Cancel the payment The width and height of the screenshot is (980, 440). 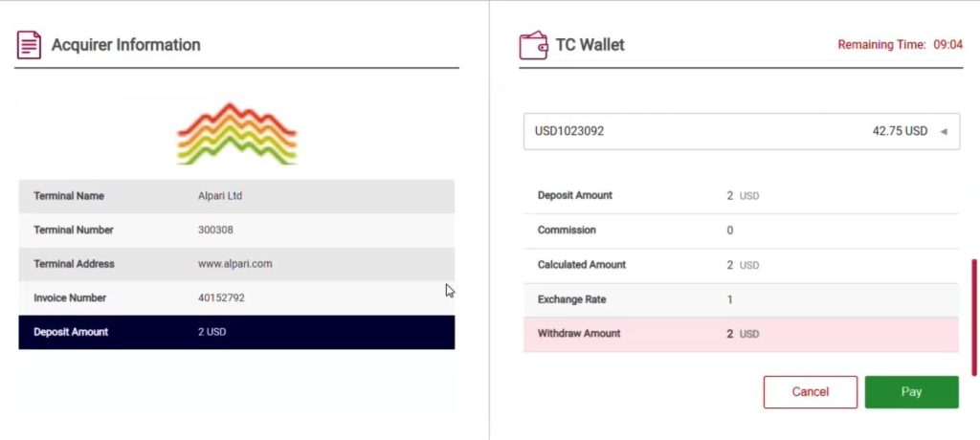click(810, 392)
